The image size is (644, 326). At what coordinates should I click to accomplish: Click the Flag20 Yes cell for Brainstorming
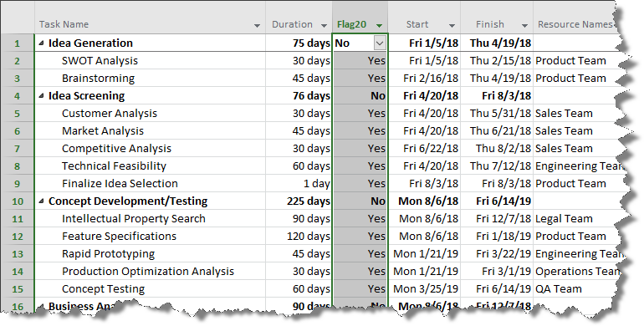(x=360, y=78)
